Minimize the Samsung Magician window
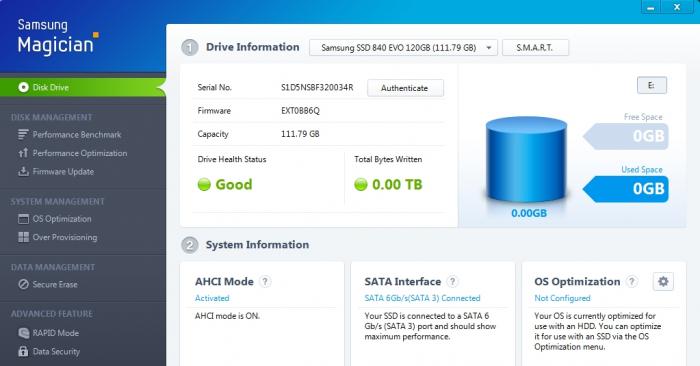The width and height of the screenshot is (700, 366). pyautogui.click(x=651, y=7)
